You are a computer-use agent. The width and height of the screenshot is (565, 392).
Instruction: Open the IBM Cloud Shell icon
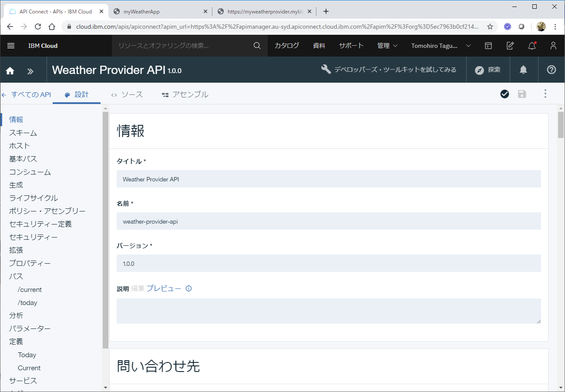[489, 46]
